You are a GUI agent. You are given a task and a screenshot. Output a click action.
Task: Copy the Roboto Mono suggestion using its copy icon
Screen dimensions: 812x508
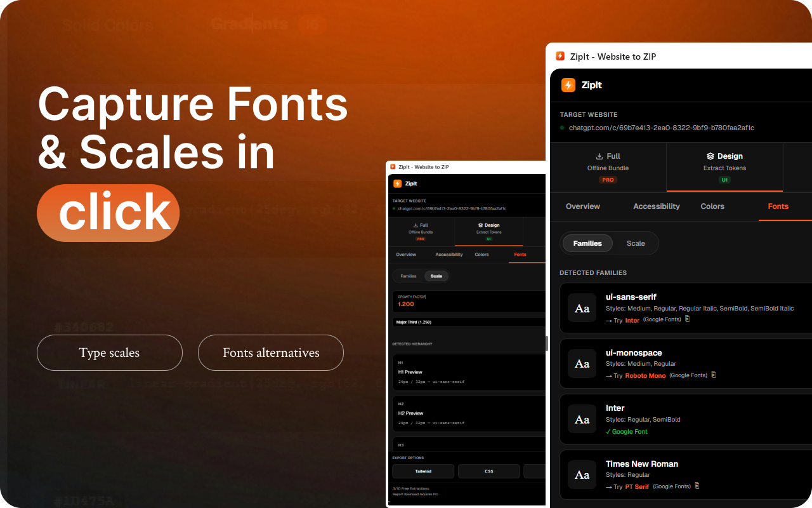713,375
